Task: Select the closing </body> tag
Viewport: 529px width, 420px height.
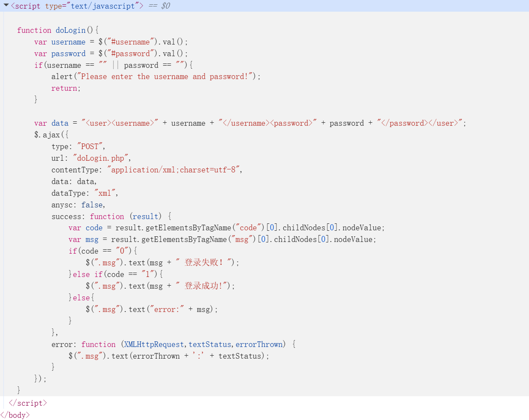Action: [x=15, y=415]
